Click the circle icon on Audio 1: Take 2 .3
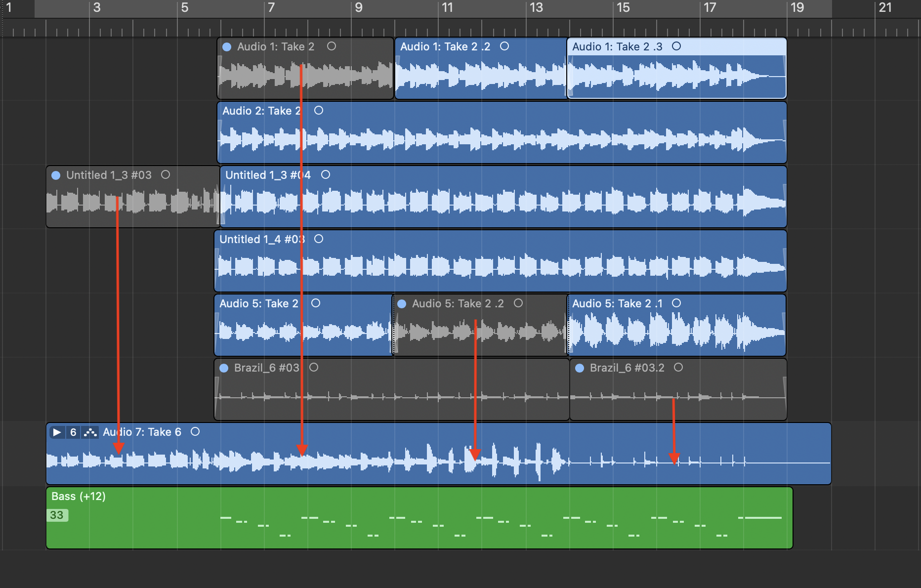Viewport: 921px width, 588px height. (x=676, y=46)
